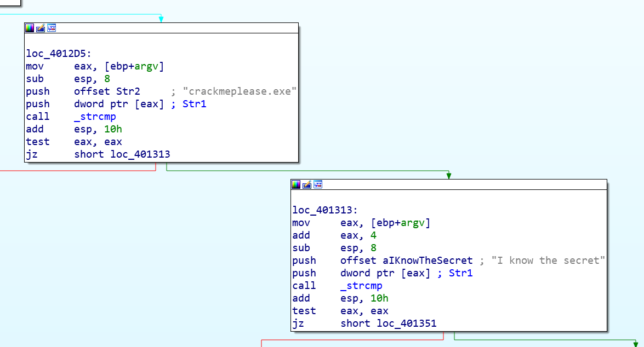
Task: Click 'sub esp, 8' in loc_4012D5 block
Action: [x=68, y=79]
